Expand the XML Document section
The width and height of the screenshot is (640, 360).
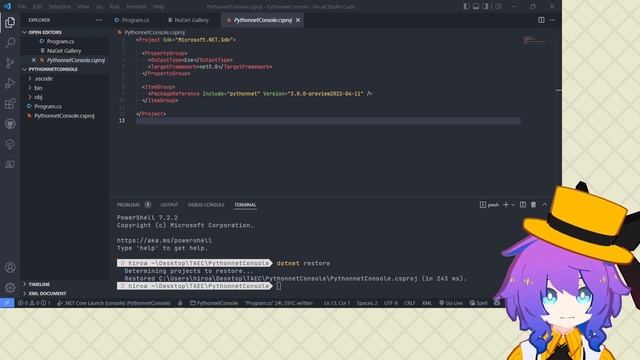click(65, 293)
